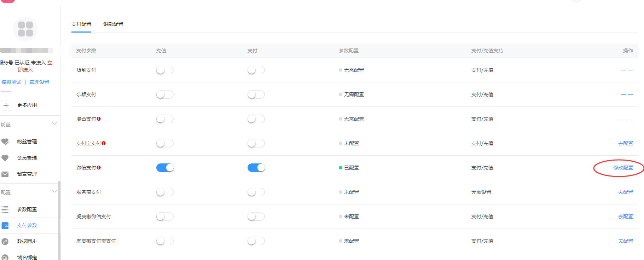This screenshot has width=644, height=260.
Task: Enable 充值 switch for 余额支付
Action: click(x=165, y=94)
